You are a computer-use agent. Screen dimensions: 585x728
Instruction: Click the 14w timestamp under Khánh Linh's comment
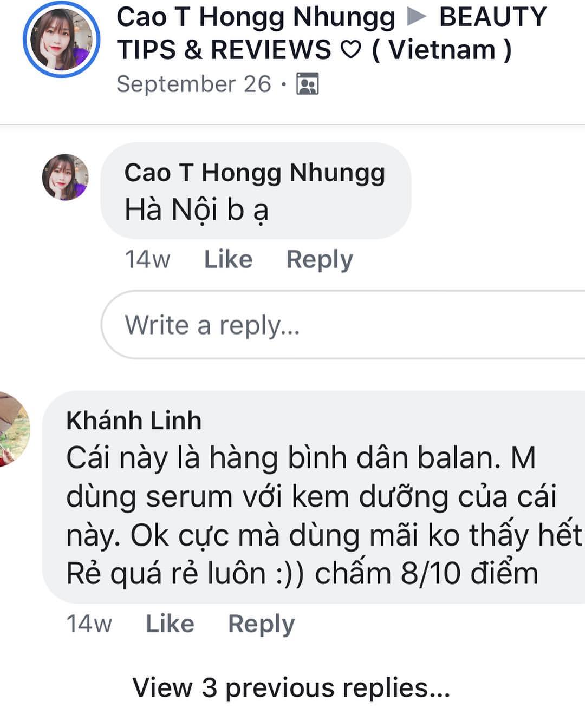[89, 624]
